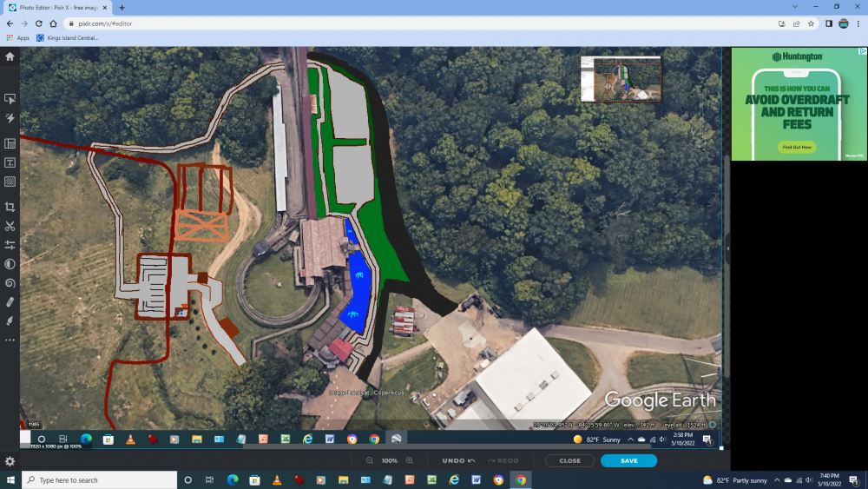Click the Undo button
The image size is (868, 489).
point(457,460)
